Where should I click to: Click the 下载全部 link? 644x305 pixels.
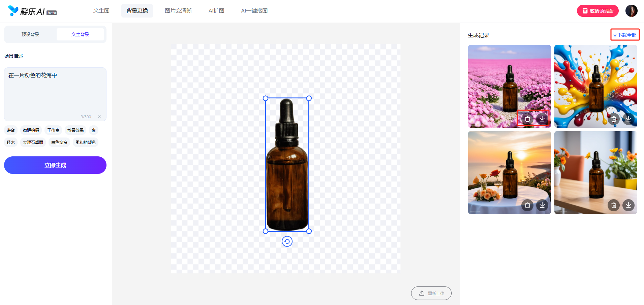point(625,35)
